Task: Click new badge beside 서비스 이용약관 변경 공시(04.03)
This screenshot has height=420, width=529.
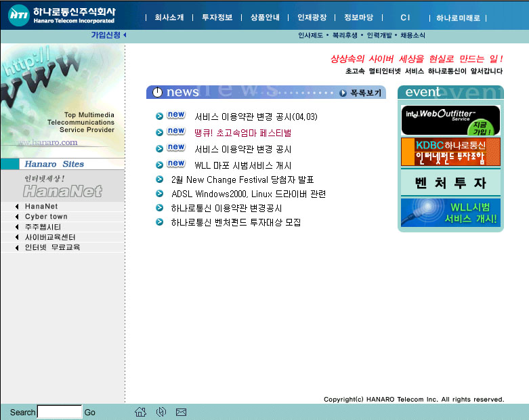Action: click(176, 114)
